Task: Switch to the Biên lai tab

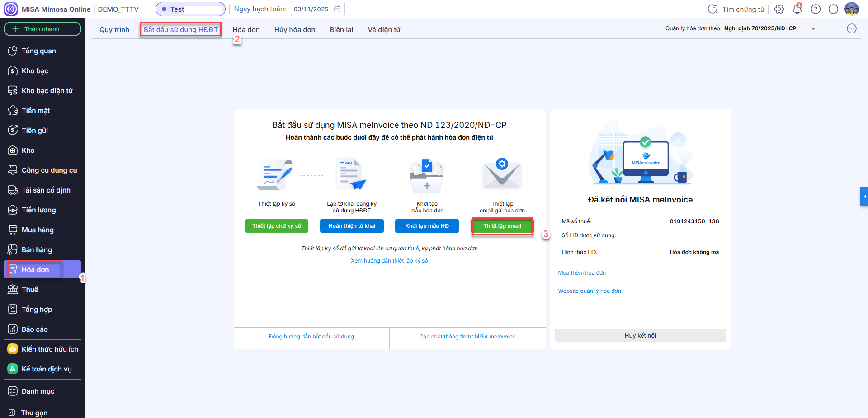Action: pyautogui.click(x=341, y=30)
